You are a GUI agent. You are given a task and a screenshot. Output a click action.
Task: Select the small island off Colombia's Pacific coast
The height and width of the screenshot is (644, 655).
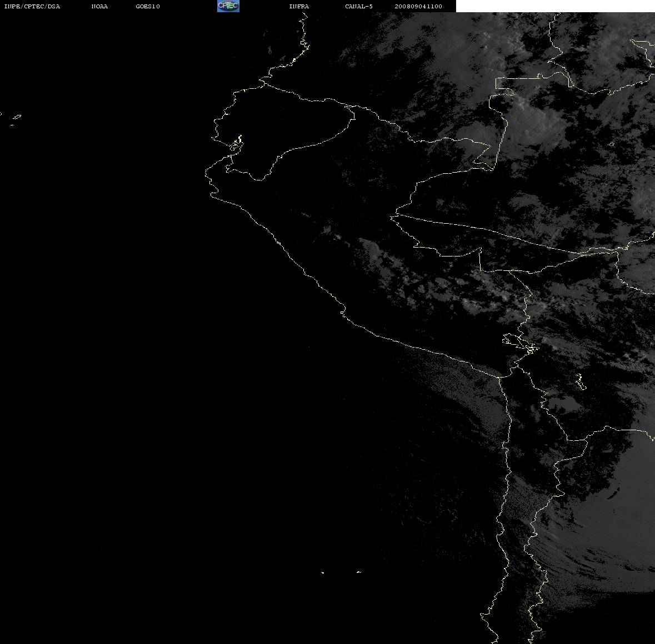click(x=269, y=50)
